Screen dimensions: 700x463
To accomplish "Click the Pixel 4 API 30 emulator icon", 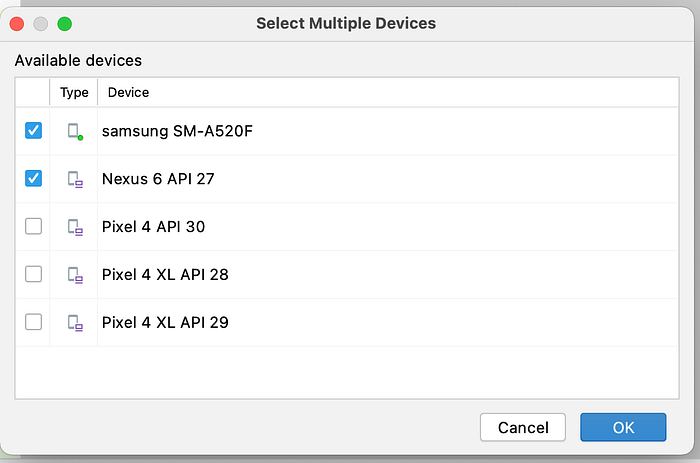I will point(74,227).
